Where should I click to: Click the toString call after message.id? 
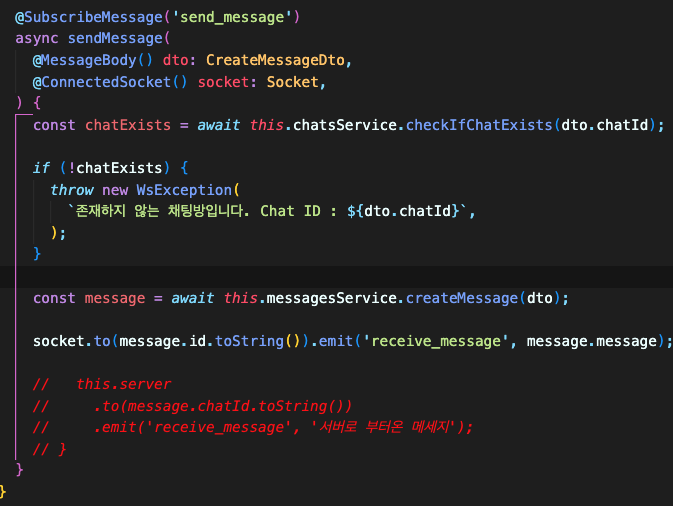click(x=249, y=341)
